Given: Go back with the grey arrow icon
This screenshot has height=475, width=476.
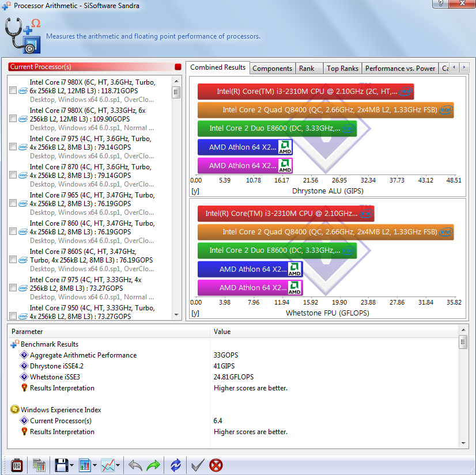Looking at the screenshot, I should (135, 465).
